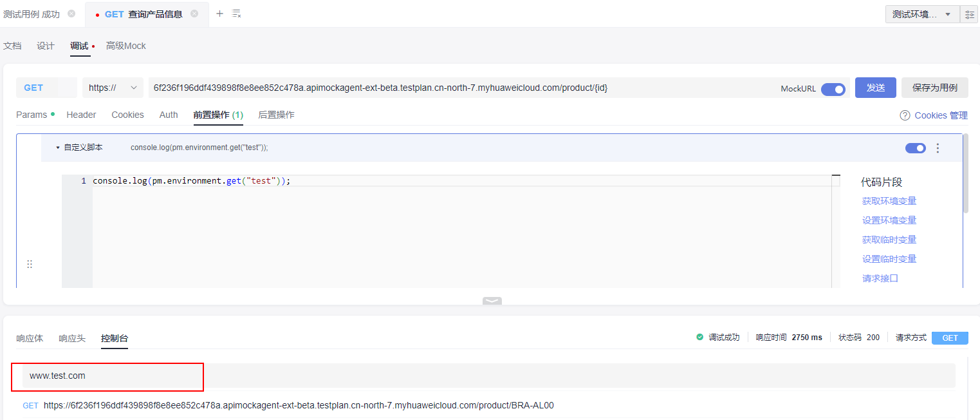Image resolution: width=980 pixels, height=420 pixels.
Task: Open the 测试环境 environment dropdown
Action: click(922, 14)
